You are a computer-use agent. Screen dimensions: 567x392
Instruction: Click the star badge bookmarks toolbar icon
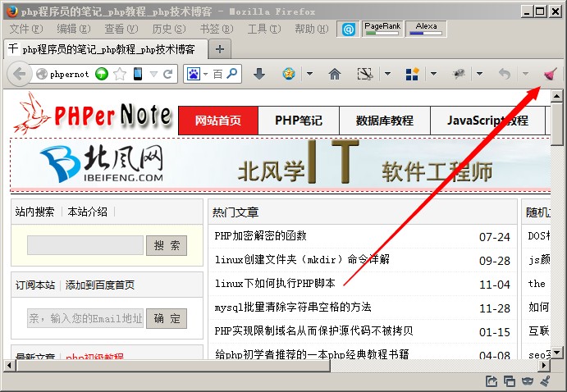pyautogui.click(x=289, y=74)
